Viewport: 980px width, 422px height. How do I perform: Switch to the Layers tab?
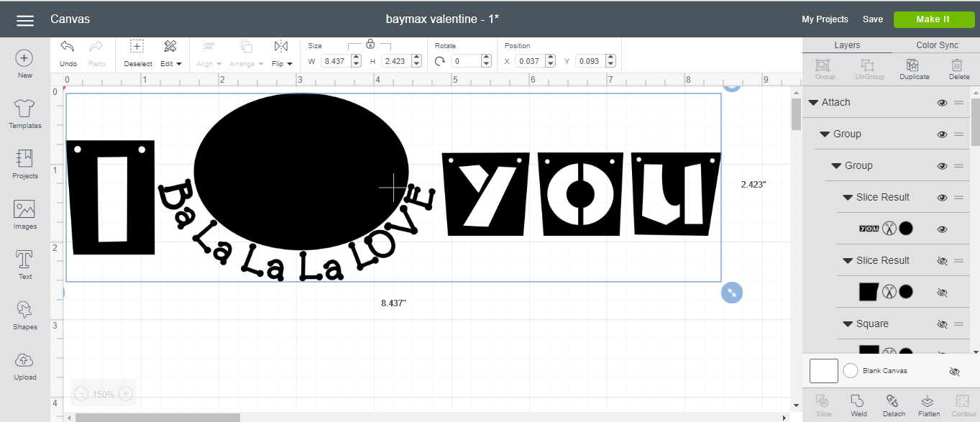click(x=847, y=45)
